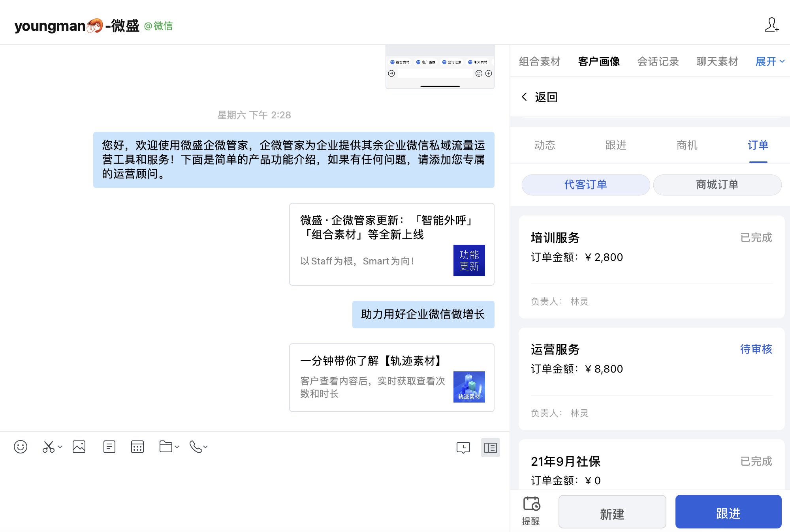Open the 21年9月社保 order
This screenshot has width=790, height=532.
click(652, 465)
